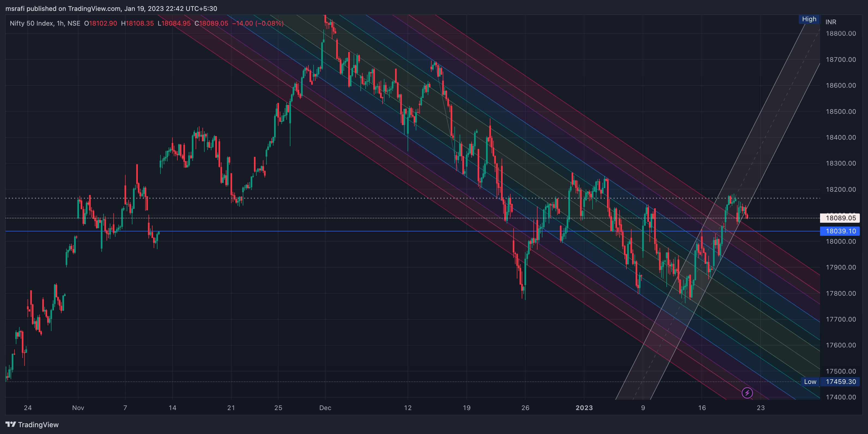The height and width of the screenshot is (434, 868).
Task: Click the 17700.00 price axis label
Action: [840, 319]
